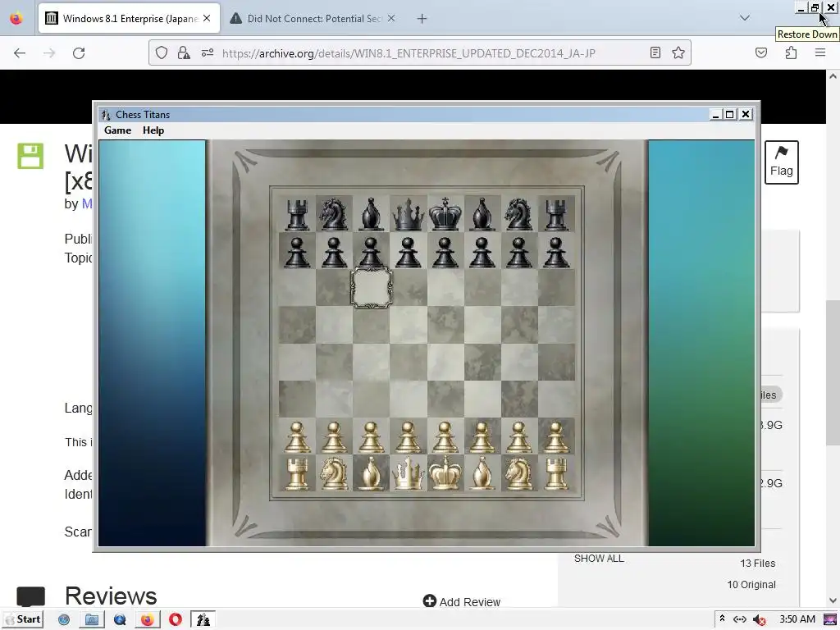The width and height of the screenshot is (840, 630).
Task: Select the white queenside bishop
Action: [x=372, y=473]
